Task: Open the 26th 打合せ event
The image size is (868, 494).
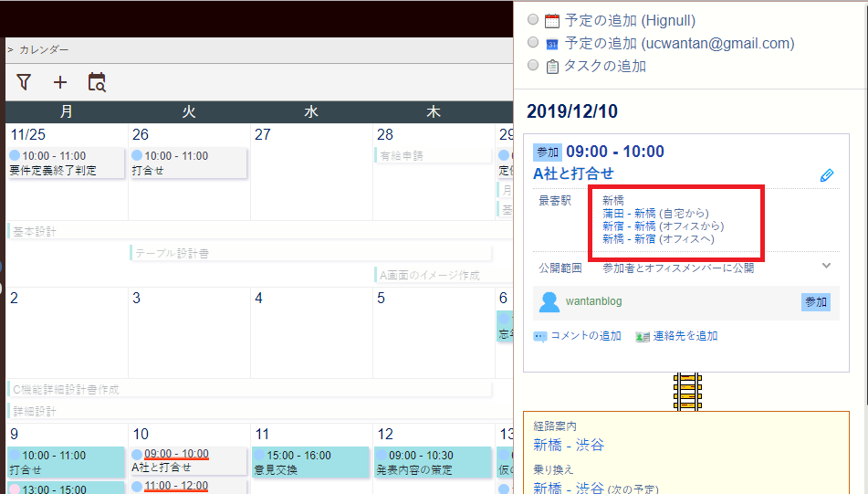Action: 188,163
